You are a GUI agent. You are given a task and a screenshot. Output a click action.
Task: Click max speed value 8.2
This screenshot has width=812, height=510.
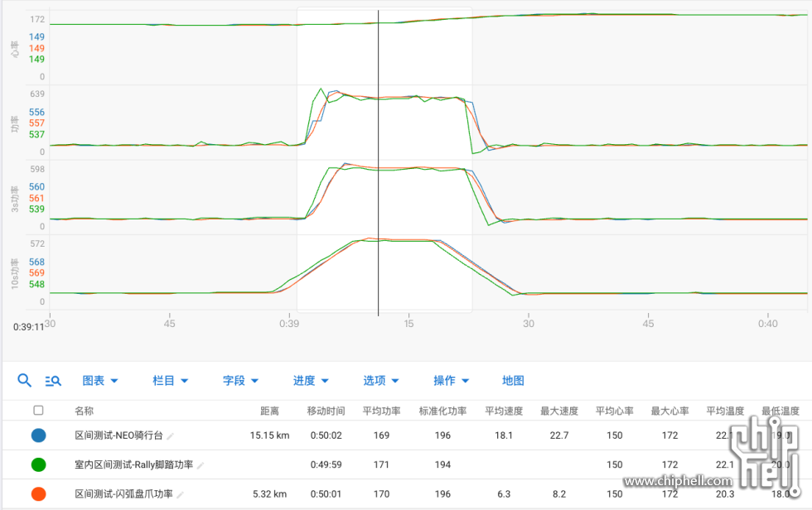pyautogui.click(x=558, y=494)
